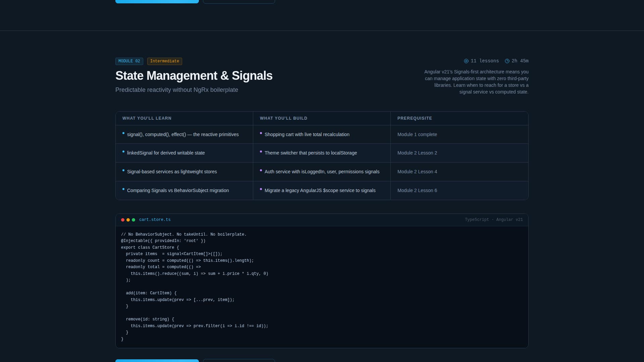This screenshot has width=644, height=362.
Task: Click the bullet beside Theme switcher item
Action: click(261, 152)
